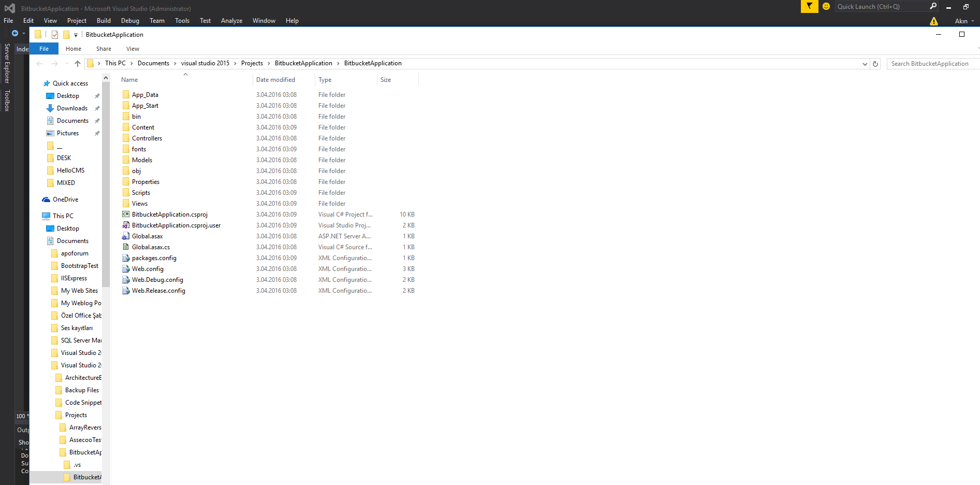This screenshot has height=485, width=980.
Task: Click the Properties checkmark icon in quick access toolbar
Action: coord(55,35)
